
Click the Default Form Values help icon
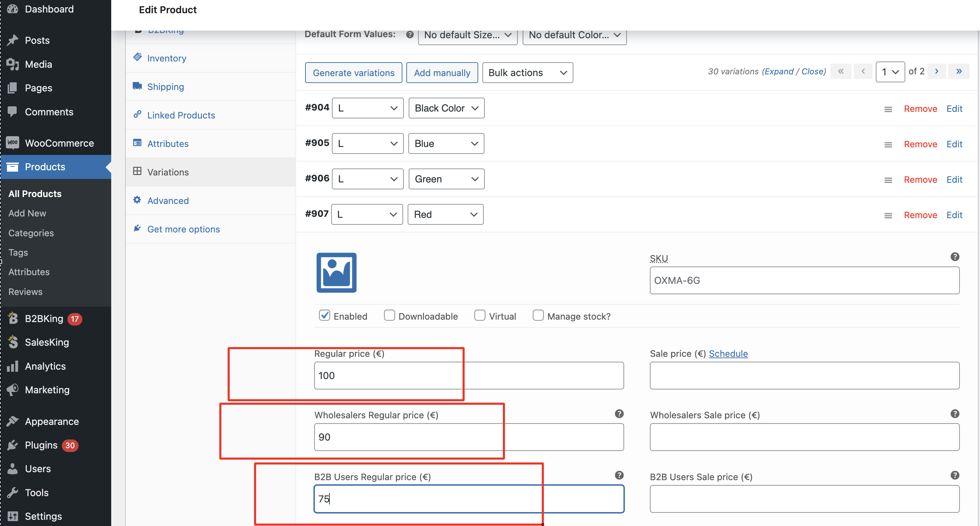(x=410, y=35)
